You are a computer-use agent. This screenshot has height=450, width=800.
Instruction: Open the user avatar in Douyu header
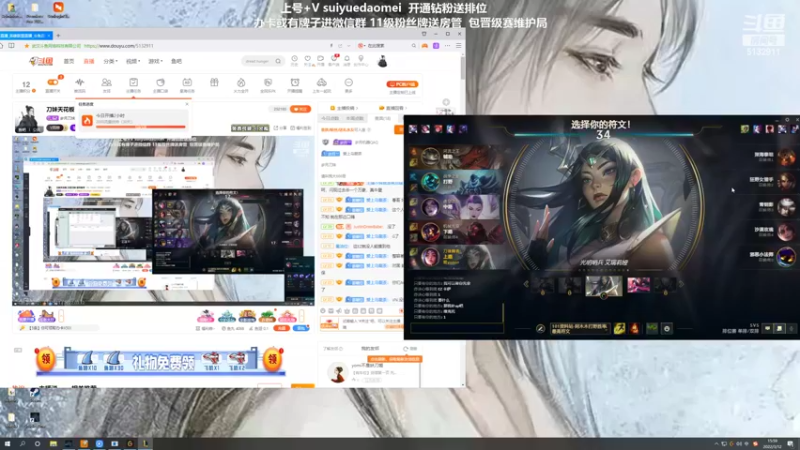[x=382, y=61]
